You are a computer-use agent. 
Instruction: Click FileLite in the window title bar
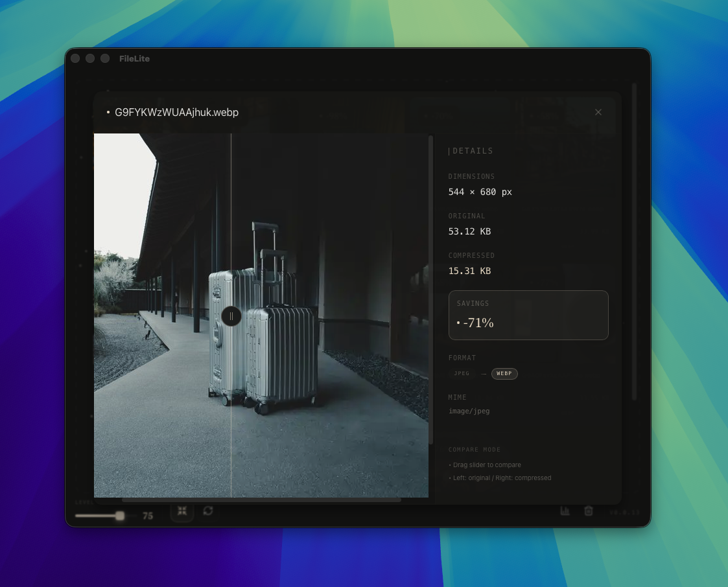(134, 58)
